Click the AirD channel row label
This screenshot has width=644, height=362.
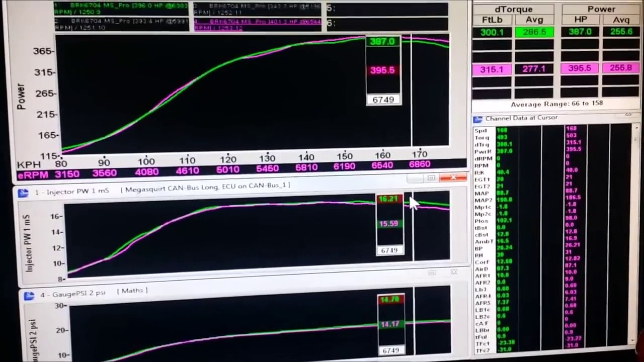point(481,269)
